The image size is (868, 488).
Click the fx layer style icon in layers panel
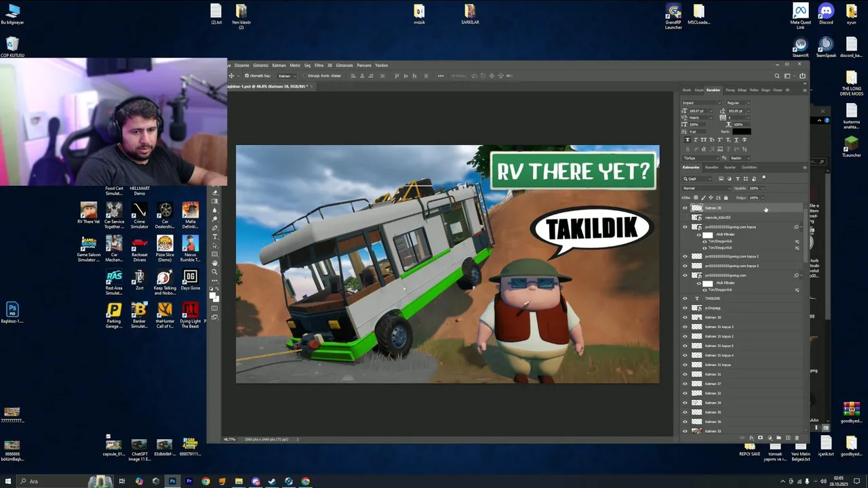click(x=751, y=438)
